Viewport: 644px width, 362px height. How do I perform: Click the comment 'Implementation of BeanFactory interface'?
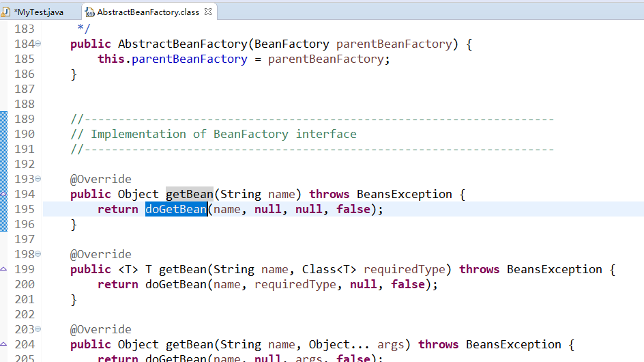214,134
